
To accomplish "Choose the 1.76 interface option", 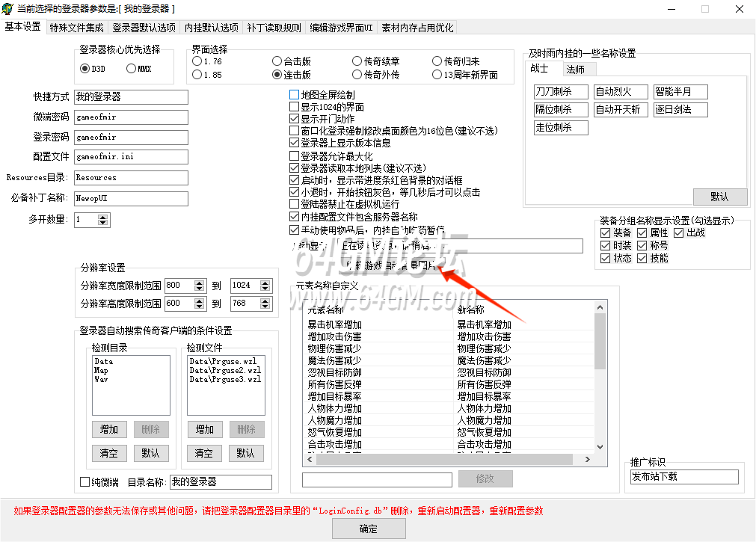I will coord(207,61).
